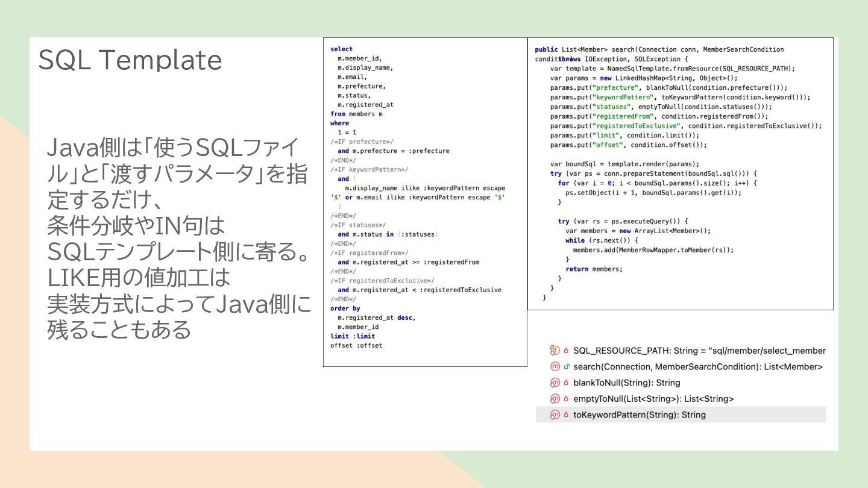Screen dimensions: 868x488
Task: Click the red lock icon next to blankToNull
Action: [x=567, y=383]
